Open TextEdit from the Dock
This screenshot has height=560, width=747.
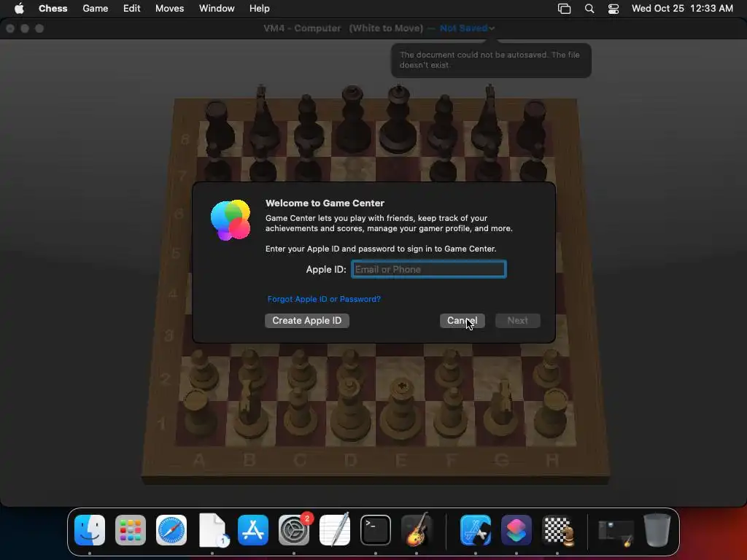(335, 530)
